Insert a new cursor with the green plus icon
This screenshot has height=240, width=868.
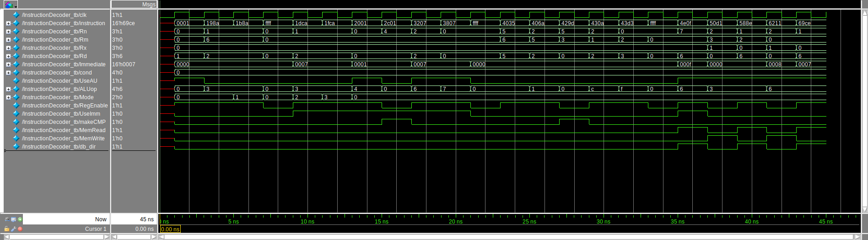[x=20, y=219]
